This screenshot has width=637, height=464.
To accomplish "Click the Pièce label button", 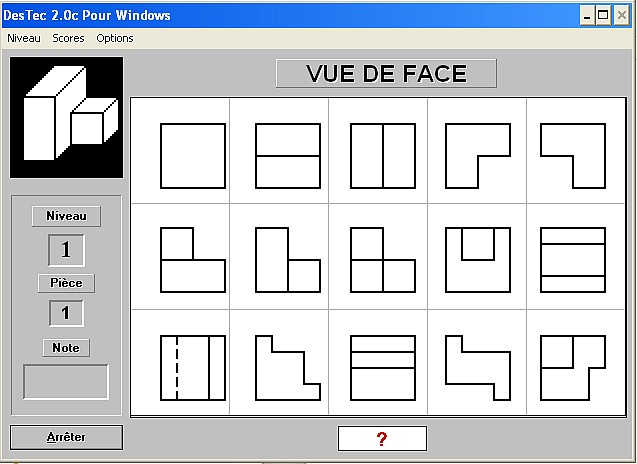I will click(x=66, y=283).
